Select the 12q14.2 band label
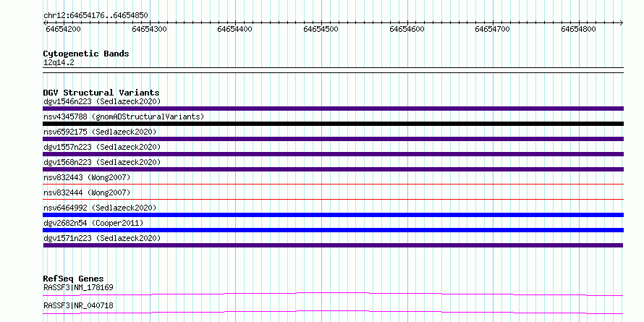The height and width of the screenshot is (322, 644). [59, 63]
